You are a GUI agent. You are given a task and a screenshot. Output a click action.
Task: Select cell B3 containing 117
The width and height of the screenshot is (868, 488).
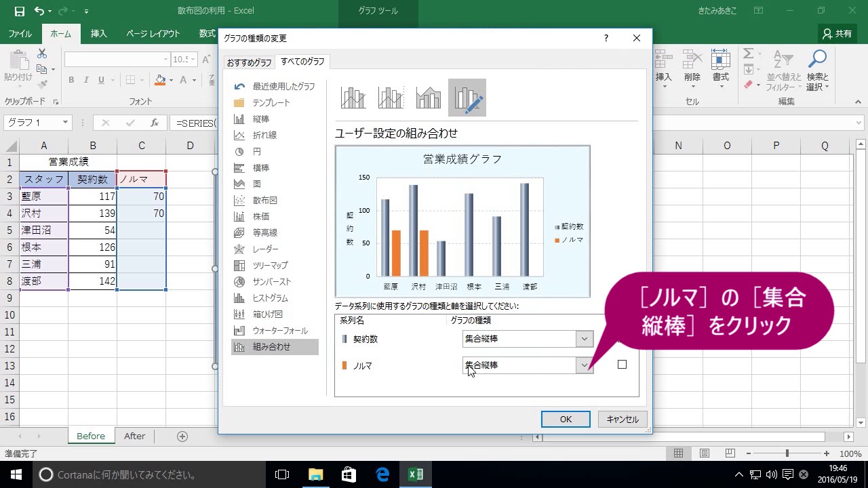click(92, 197)
